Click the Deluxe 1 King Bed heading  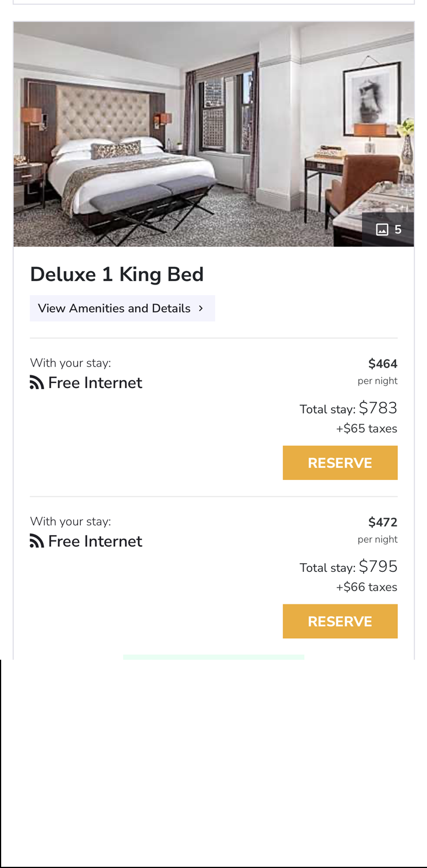[117, 275]
